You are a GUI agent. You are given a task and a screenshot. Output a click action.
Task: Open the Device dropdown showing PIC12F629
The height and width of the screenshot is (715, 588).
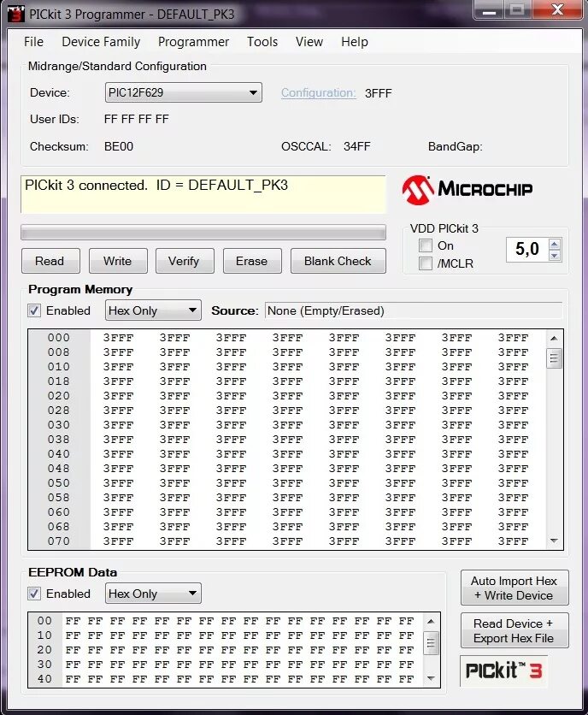click(183, 92)
